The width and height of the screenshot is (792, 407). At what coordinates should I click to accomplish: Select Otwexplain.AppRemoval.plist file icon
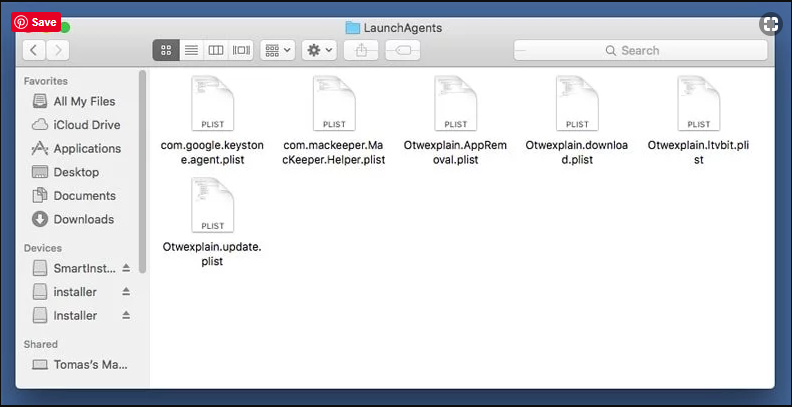[456, 104]
